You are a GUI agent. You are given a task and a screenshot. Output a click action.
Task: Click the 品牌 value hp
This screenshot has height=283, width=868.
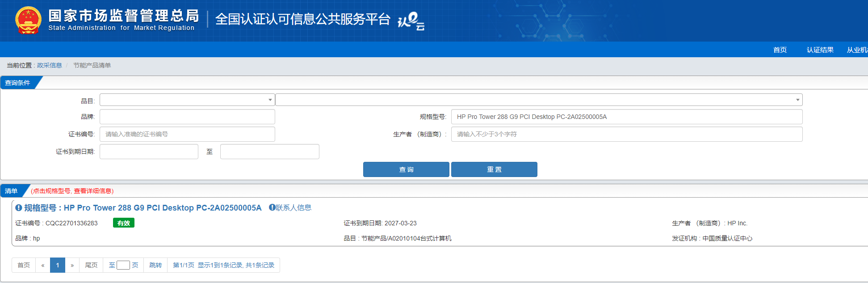(x=37, y=238)
